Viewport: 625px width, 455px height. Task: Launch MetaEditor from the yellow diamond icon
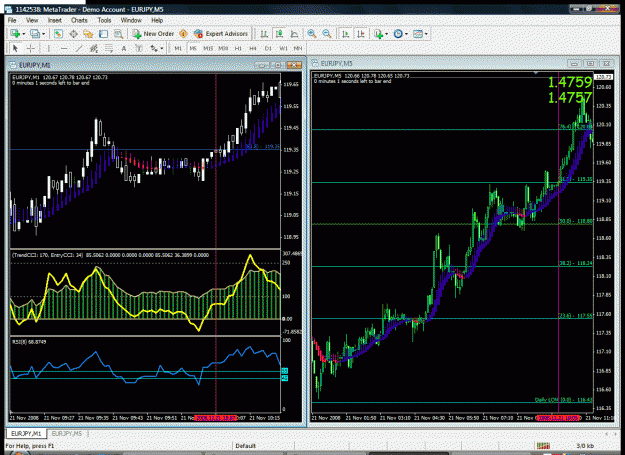tap(183, 34)
